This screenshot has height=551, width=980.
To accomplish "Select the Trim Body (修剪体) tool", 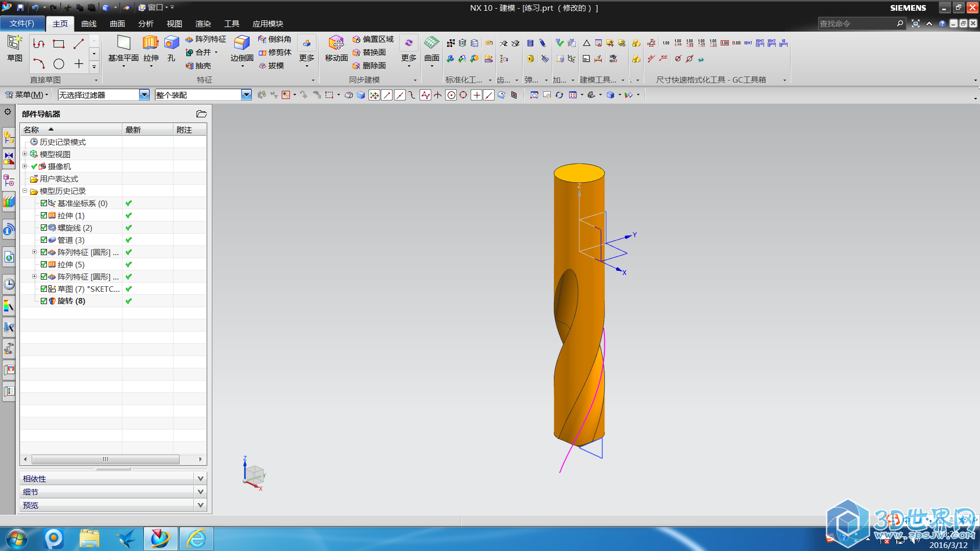I will pos(275,53).
